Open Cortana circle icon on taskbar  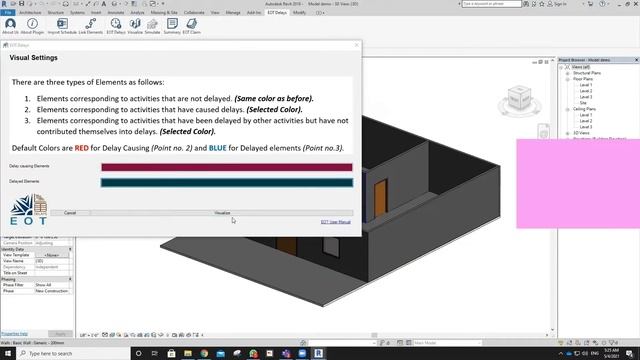(138, 353)
